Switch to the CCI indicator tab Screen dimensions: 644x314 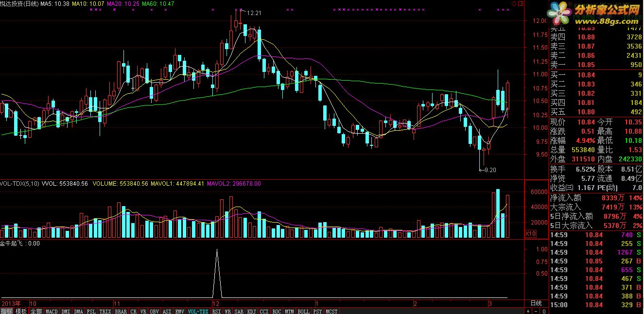pyautogui.click(x=264, y=311)
